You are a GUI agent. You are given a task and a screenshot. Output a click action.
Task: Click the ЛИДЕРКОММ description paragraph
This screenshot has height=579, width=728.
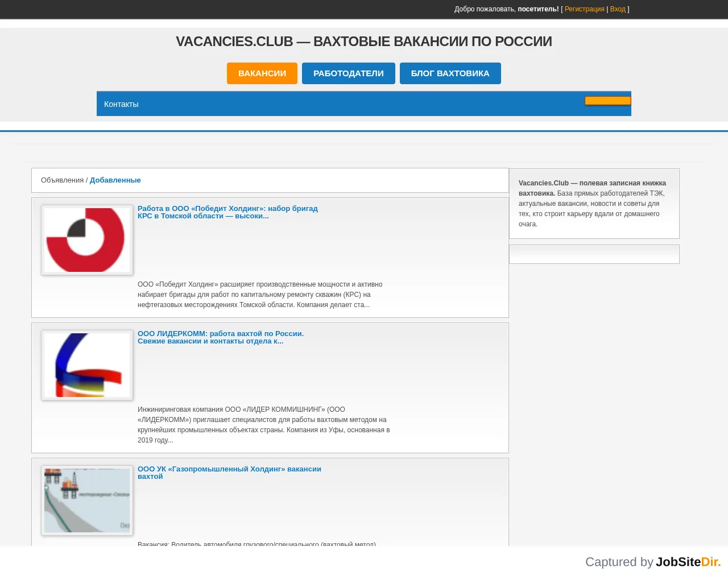[264, 425]
